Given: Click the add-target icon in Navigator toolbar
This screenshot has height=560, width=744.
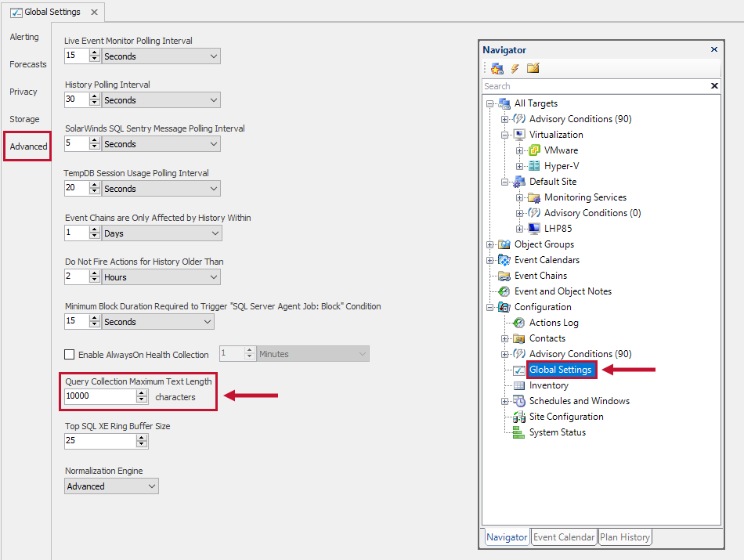Looking at the screenshot, I should pos(497,68).
